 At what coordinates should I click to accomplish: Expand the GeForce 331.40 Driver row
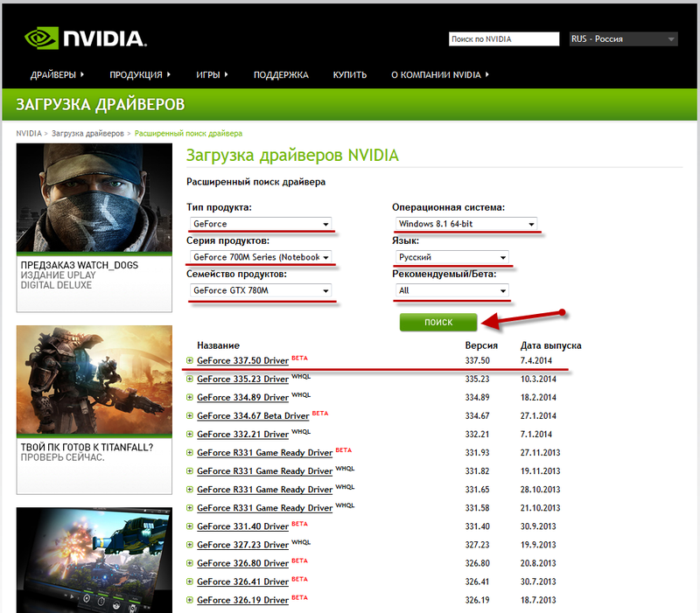(190, 526)
